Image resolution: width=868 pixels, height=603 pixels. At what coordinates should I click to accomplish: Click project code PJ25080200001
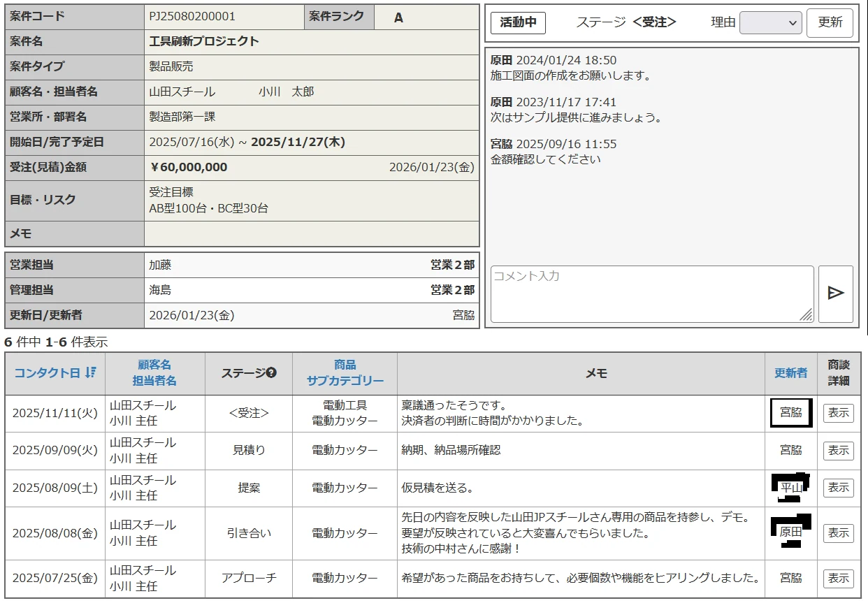[192, 17]
